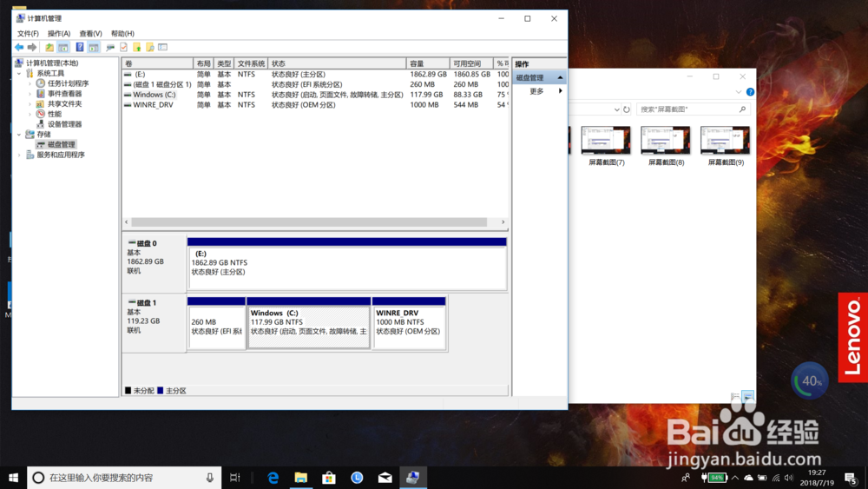Toggle the show/hide action pane toolbar icon
The image size is (868, 489).
[94, 48]
